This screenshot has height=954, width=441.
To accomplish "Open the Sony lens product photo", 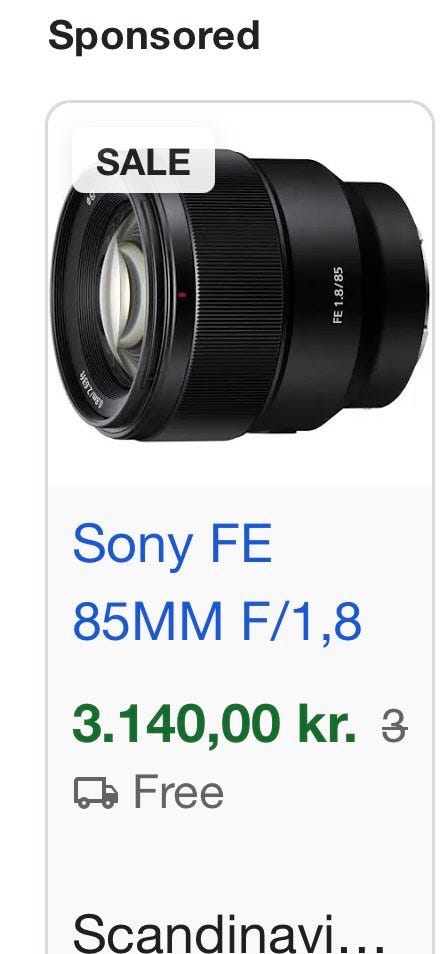I will tap(240, 294).
